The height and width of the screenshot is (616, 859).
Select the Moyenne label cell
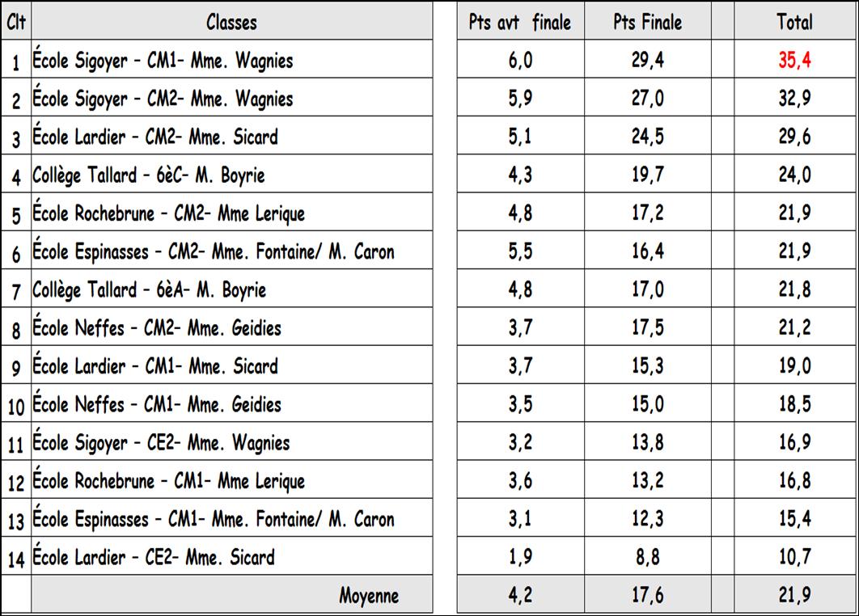(x=231, y=594)
